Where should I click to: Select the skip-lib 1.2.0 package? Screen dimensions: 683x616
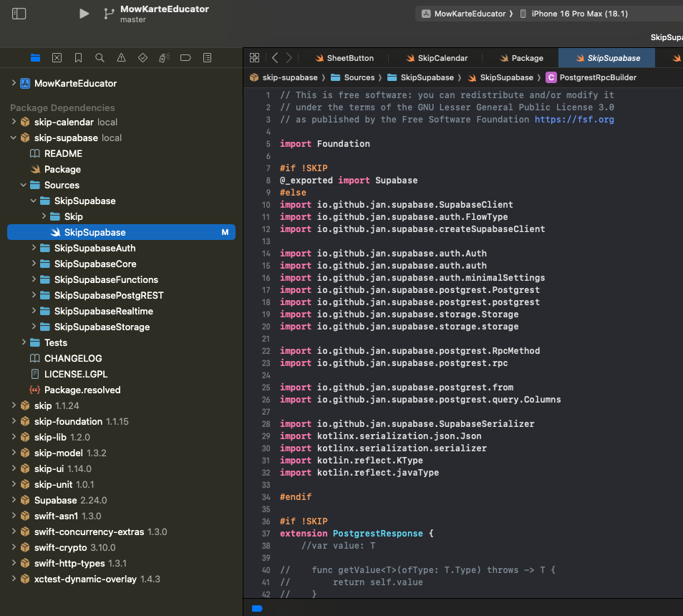(62, 437)
